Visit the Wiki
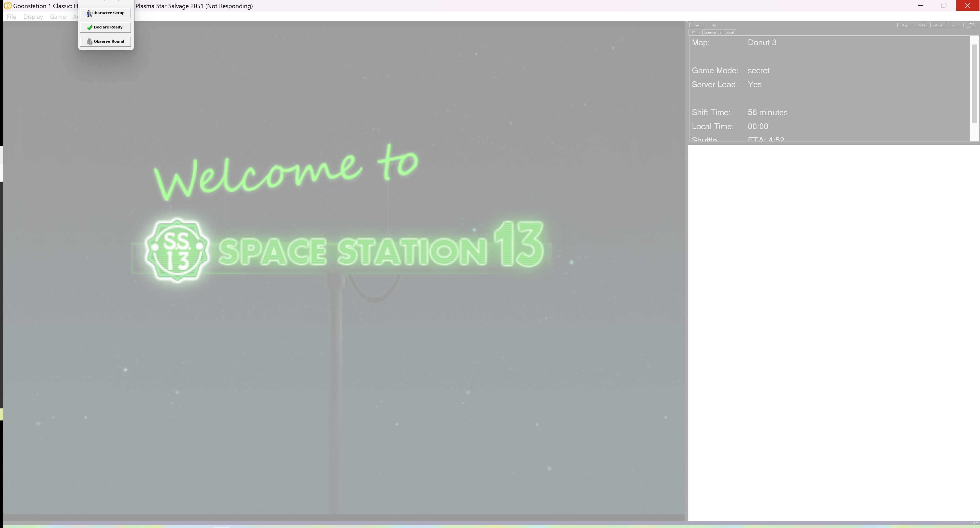Viewport: 980px width, 528px height. (x=922, y=25)
